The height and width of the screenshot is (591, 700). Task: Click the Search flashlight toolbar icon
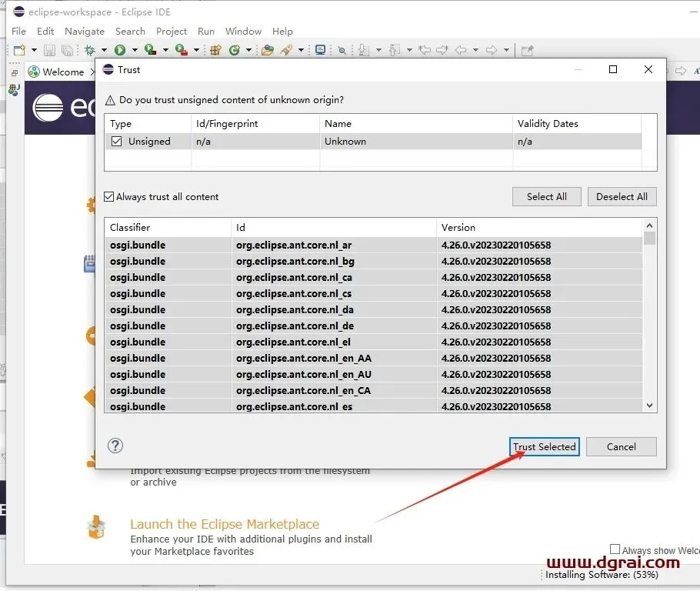coord(287,50)
